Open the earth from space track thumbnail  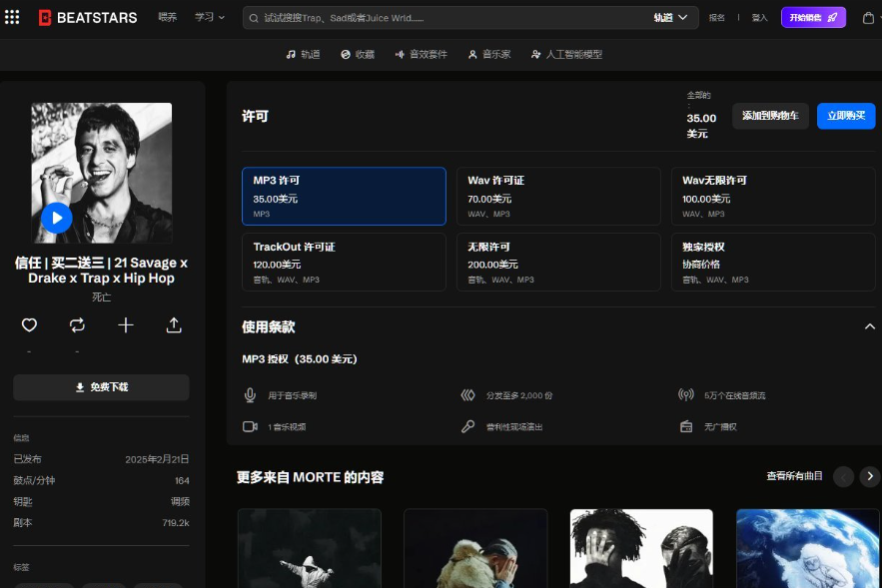pyautogui.click(x=808, y=548)
